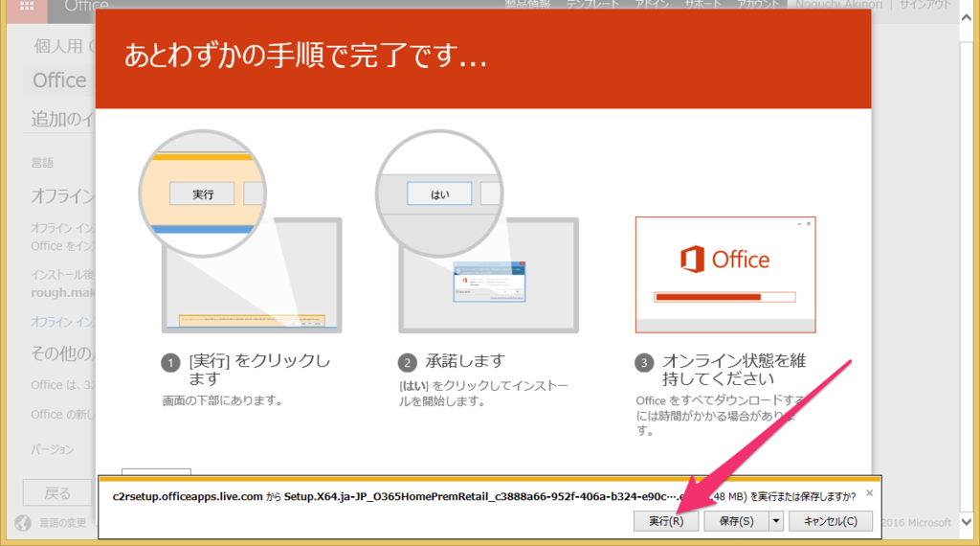Click the Office logo in installer illustration
This screenshot has height=546, width=980.
coord(725,259)
